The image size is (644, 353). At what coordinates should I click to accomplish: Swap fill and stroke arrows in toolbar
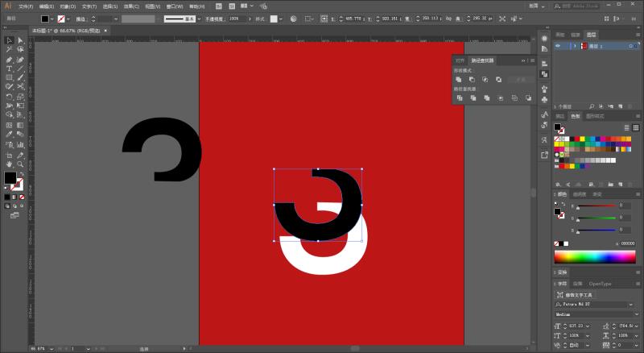[22, 174]
